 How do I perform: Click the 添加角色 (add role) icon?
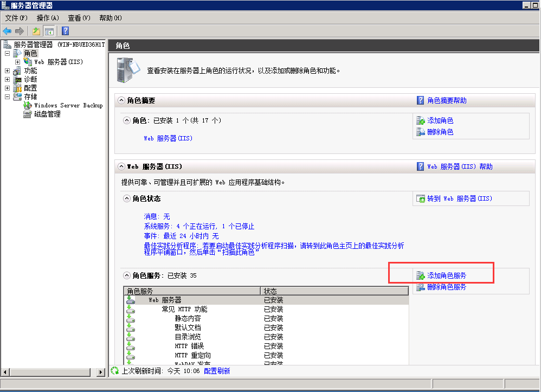coord(421,121)
